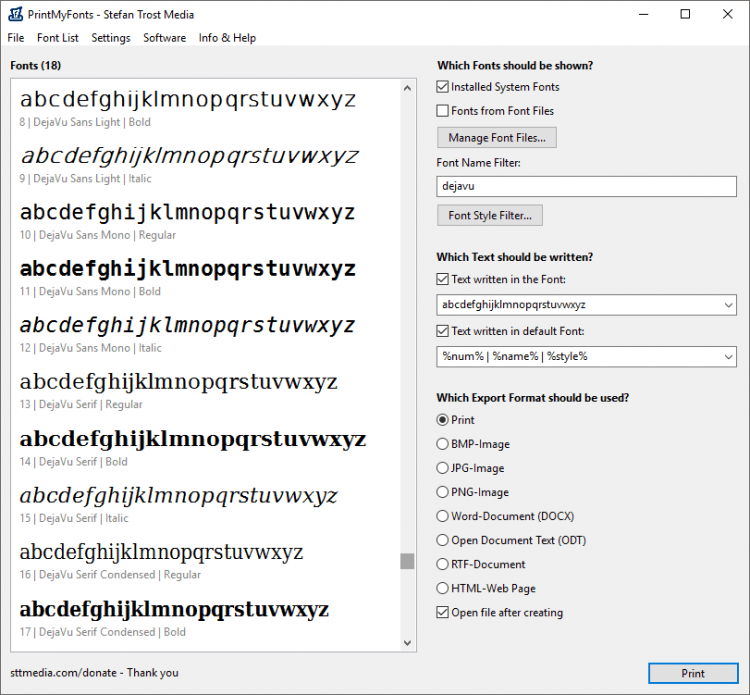750x695 pixels.
Task: Toggle Text written in default Font checkbox
Action: pos(444,331)
